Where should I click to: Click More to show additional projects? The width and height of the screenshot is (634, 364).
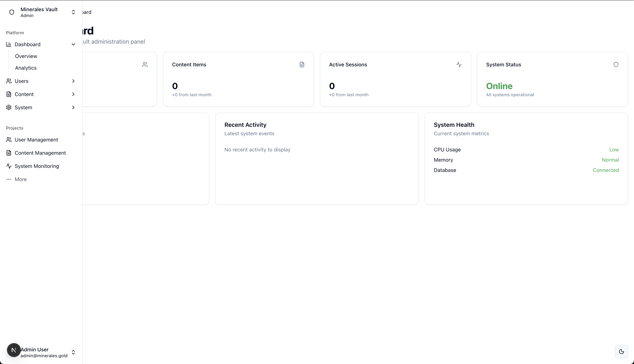[21, 179]
